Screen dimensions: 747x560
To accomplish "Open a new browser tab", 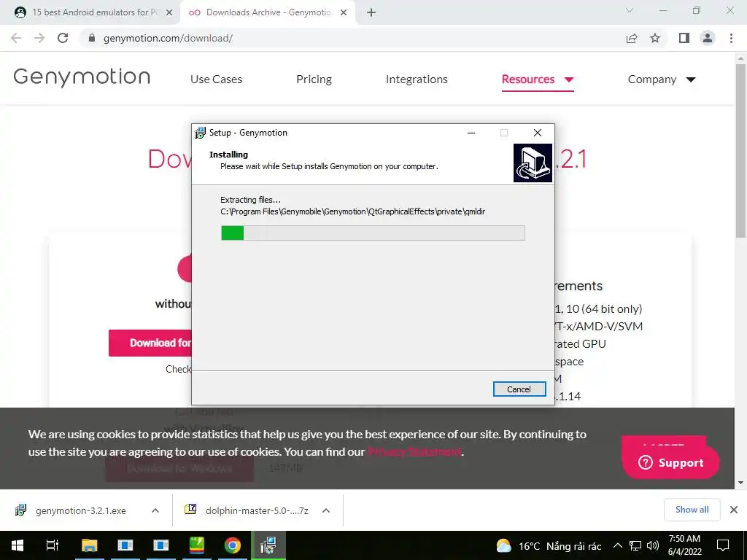I will [x=371, y=13].
